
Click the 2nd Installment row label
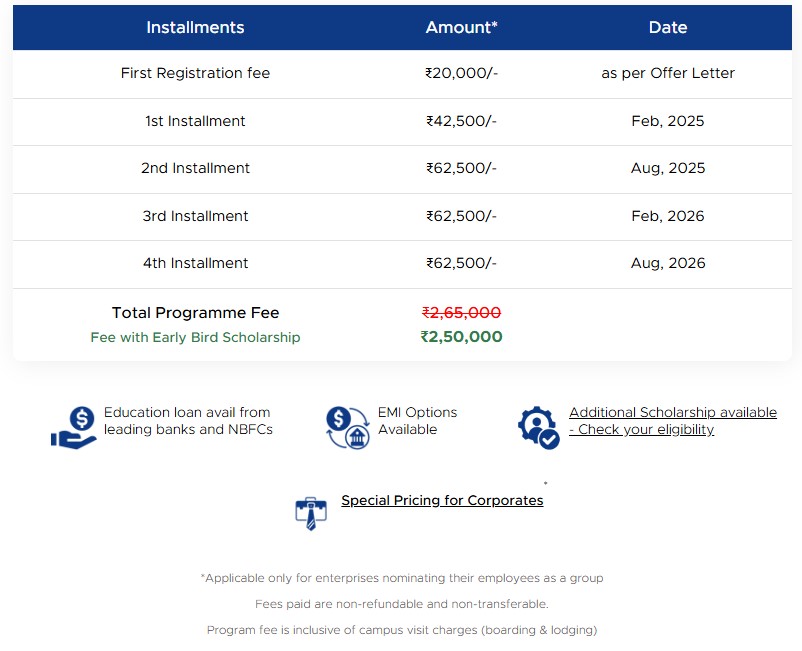195,168
